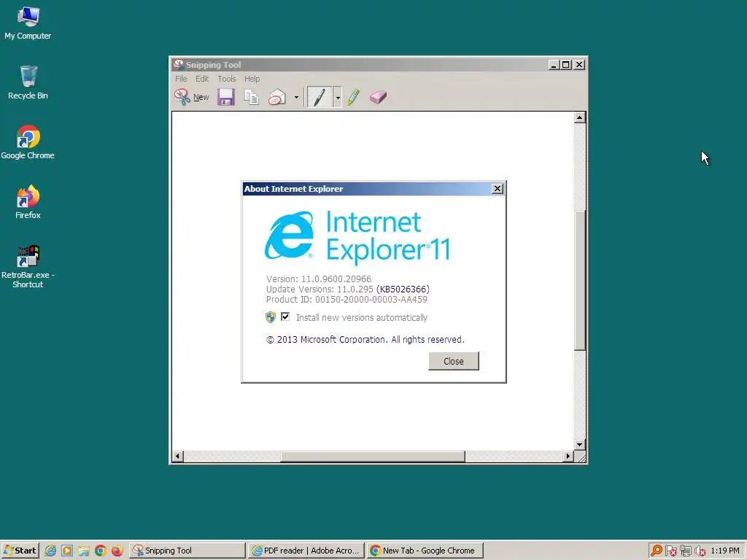
Task: Click the network tray icon
Action: [x=686, y=551]
